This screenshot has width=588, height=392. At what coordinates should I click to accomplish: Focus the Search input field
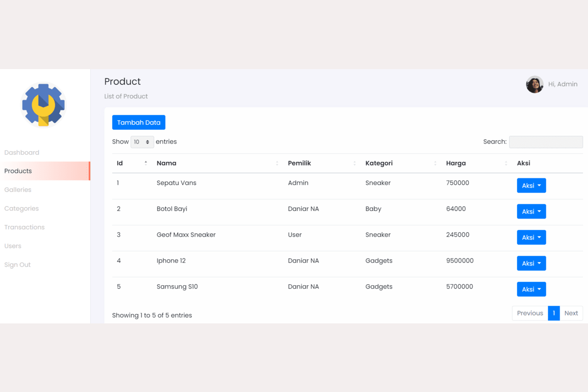(x=546, y=142)
